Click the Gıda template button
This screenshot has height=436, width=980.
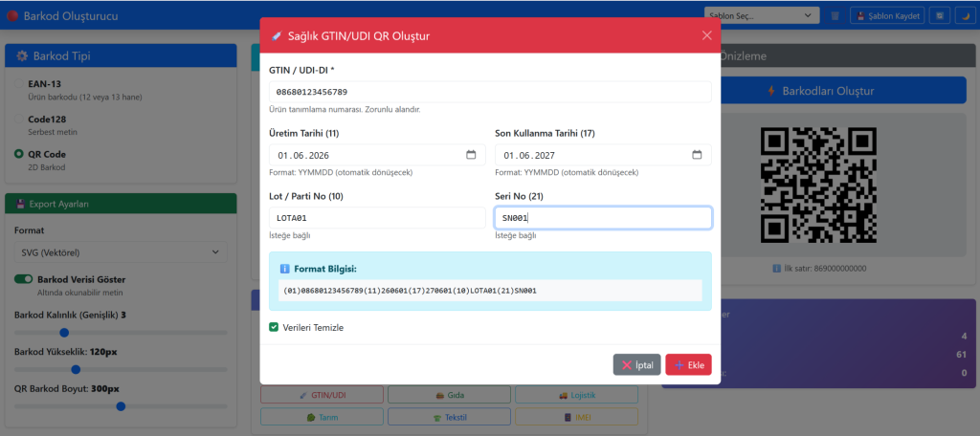[x=450, y=395]
